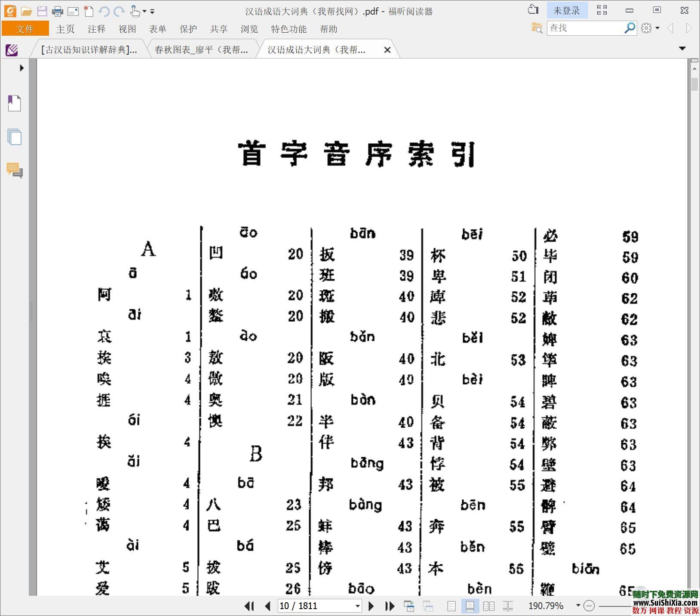
Task: Switch to Facing page layout
Action: (489, 606)
